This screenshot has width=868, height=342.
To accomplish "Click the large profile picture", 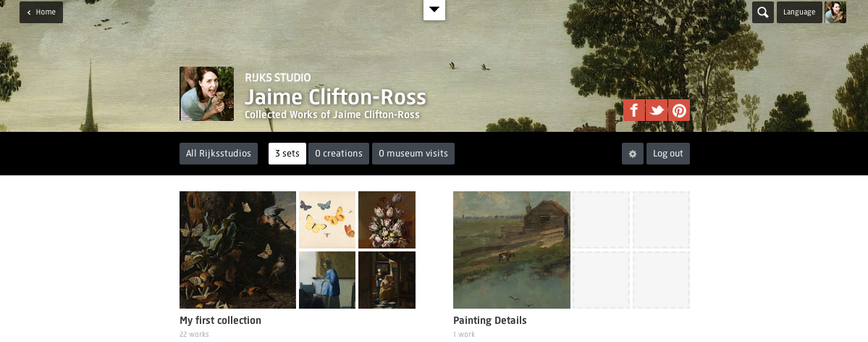I will click(x=206, y=93).
